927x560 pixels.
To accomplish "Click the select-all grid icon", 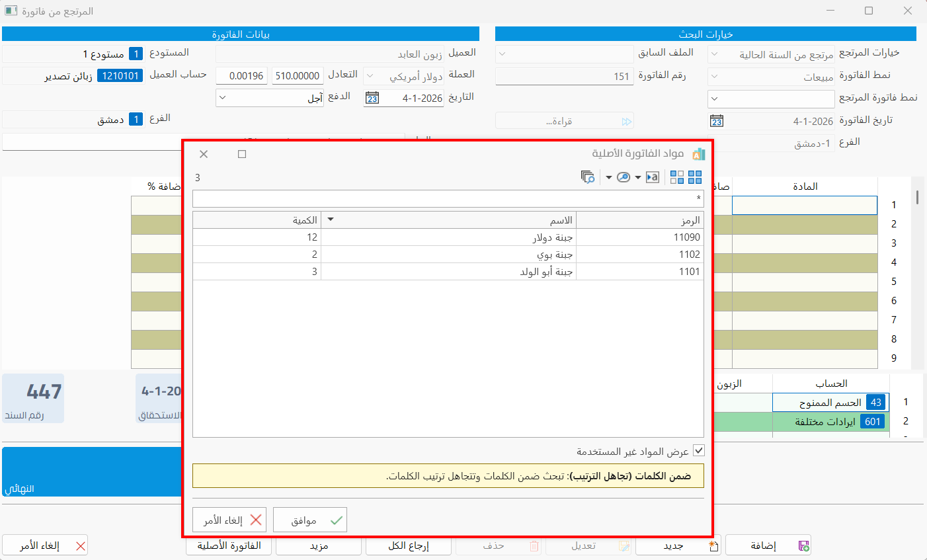I will 695,177.
